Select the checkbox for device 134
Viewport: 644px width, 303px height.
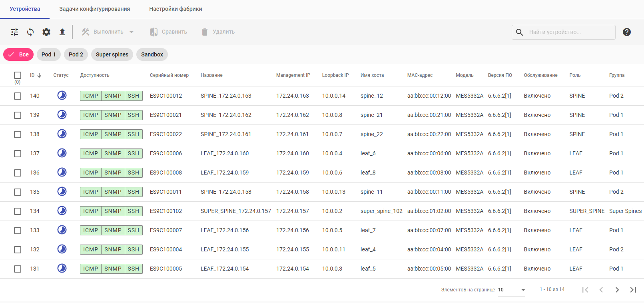18,211
